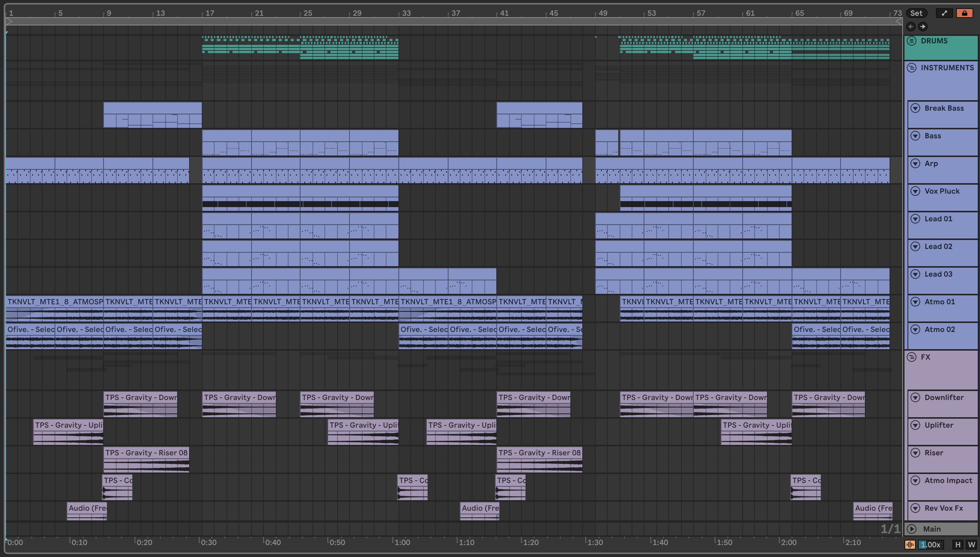
Task: Select the TPS - Gravity - Riser 08 clip
Action: pos(147,453)
